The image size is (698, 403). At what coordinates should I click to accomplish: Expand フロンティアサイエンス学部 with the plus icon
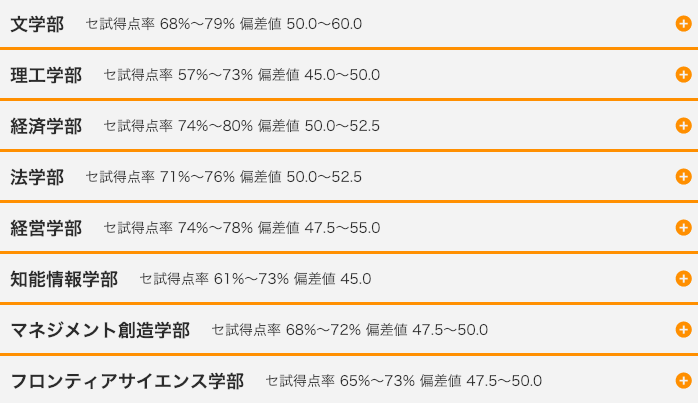[x=683, y=380]
